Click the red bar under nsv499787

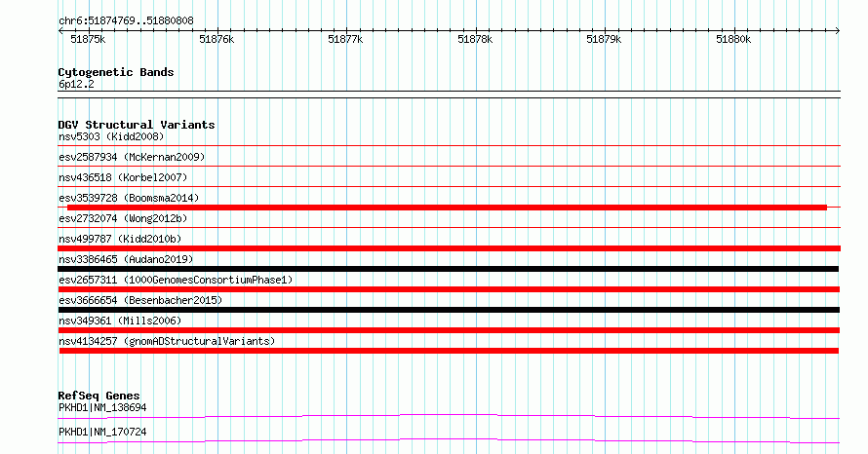pyautogui.click(x=449, y=248)
